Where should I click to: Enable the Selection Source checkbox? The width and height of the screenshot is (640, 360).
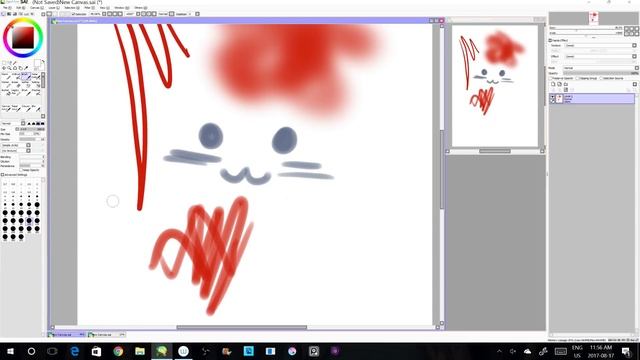tap(601, 78)
